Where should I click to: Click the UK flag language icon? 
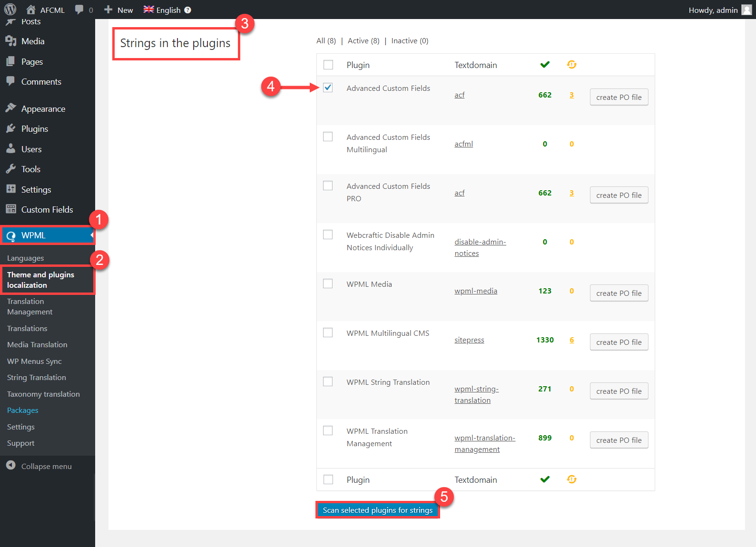tap(149, 10)
